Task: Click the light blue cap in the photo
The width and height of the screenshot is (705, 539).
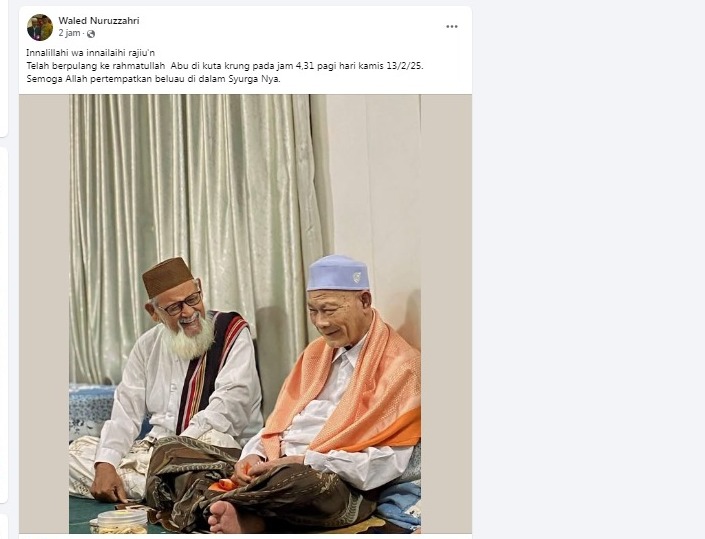Action: pos(338,273)
